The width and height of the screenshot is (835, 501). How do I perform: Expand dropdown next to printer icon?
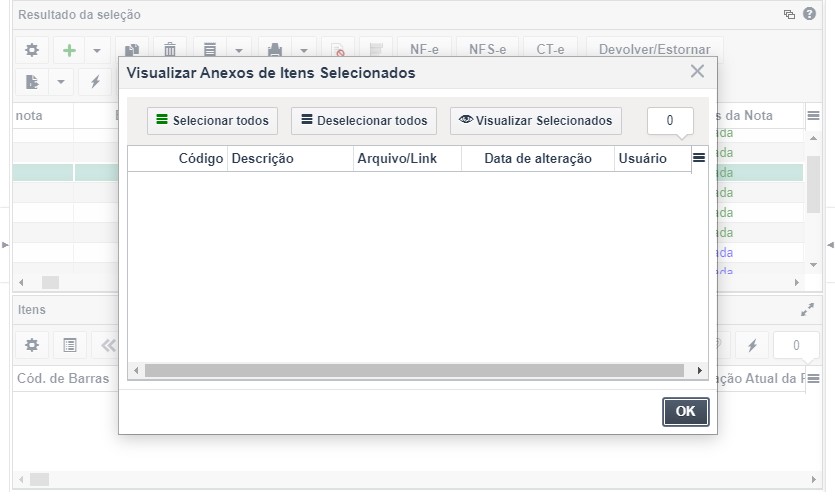(x=304, y=51)
